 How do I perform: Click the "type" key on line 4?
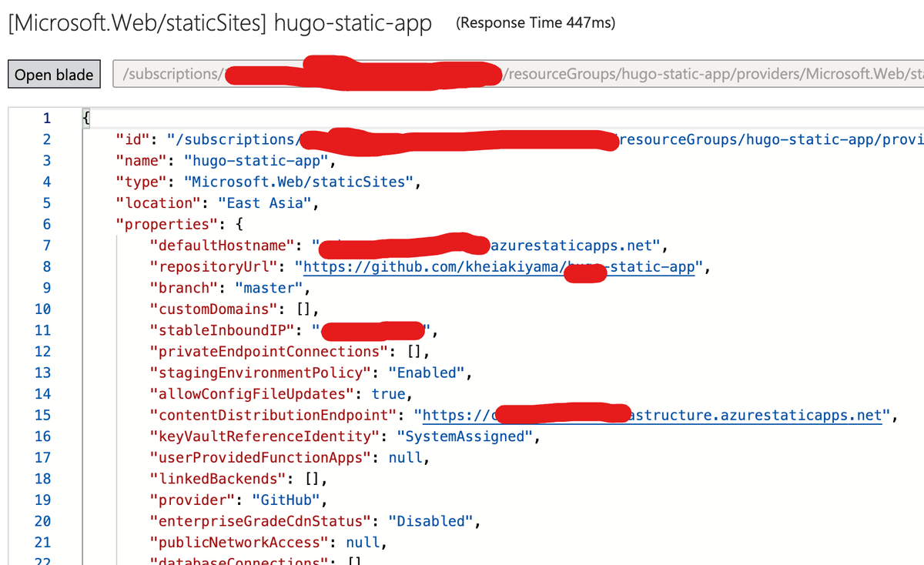(141, 182)
